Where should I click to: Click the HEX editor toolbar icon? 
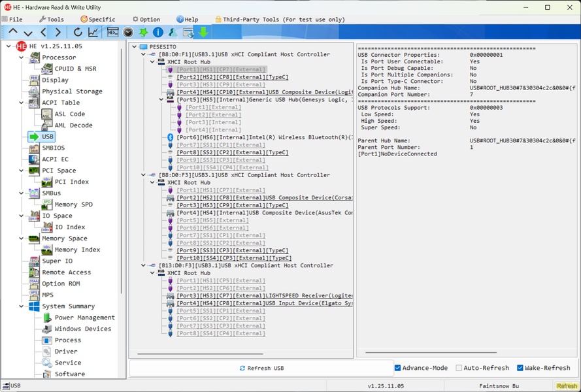coord(112,32)
